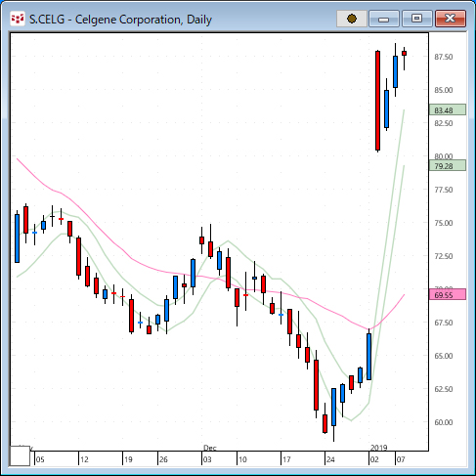Click the 19 date marker on time axis
The height and width of the screenshot is (476, 476).
[128, 459]
